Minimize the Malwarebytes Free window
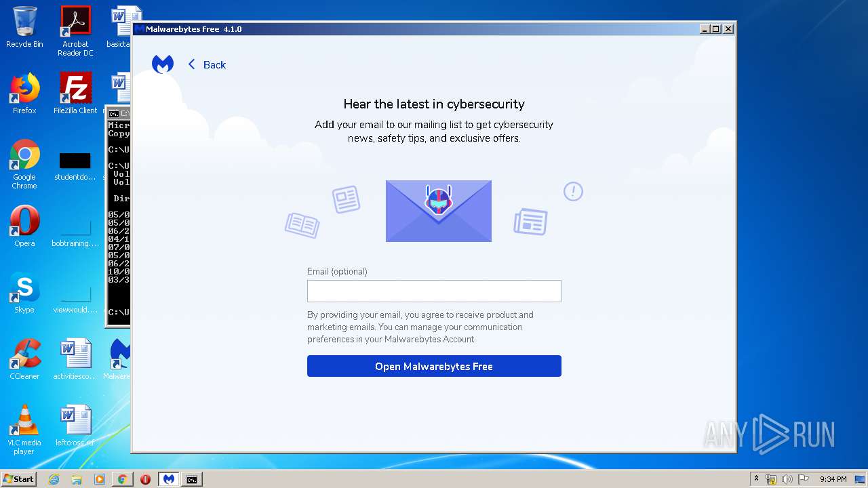 click(x=705, y=29)
